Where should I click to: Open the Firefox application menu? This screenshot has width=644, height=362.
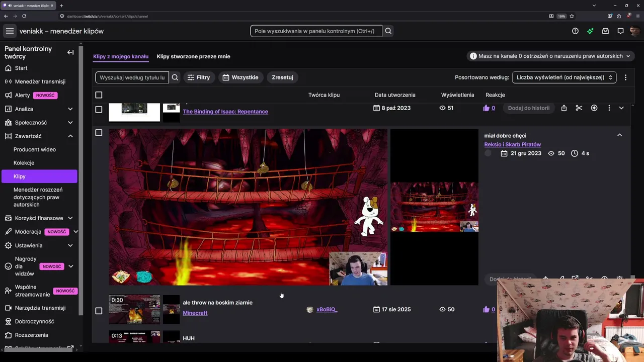pos(638,16)
